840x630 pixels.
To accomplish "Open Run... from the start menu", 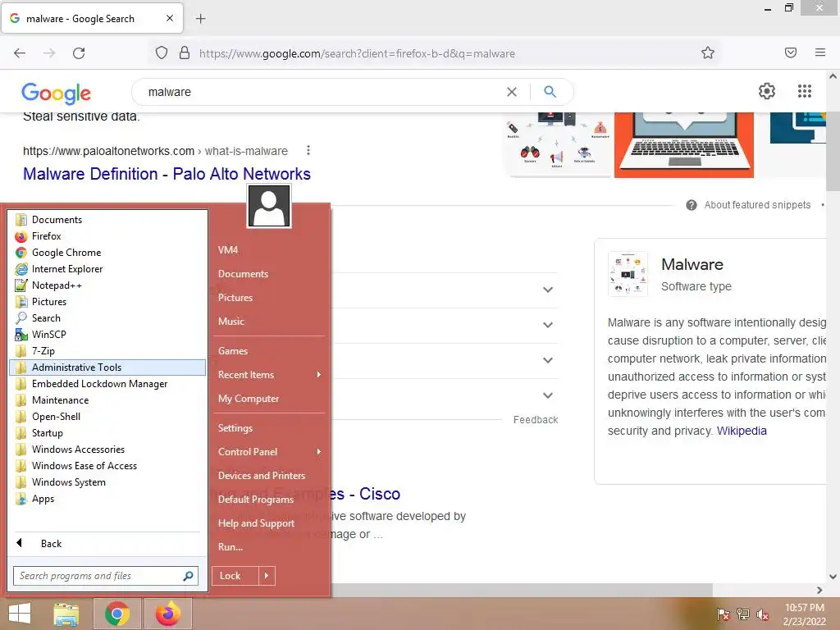I will point(231,547).
